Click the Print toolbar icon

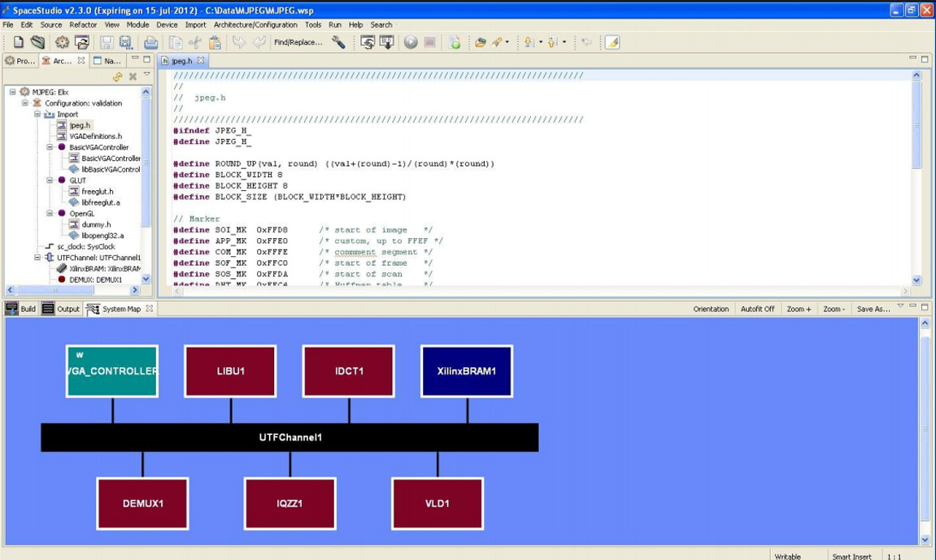[150, 42]
